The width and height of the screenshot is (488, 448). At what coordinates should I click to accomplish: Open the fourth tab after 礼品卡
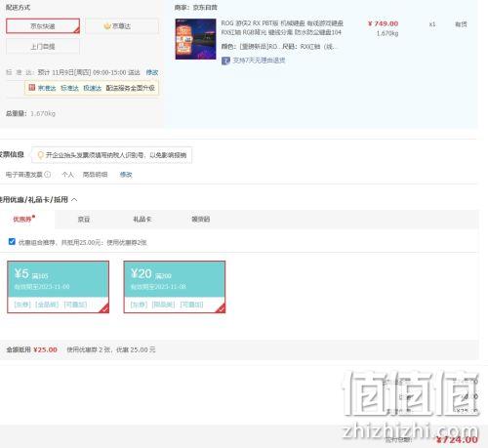(x=201, y=219)
